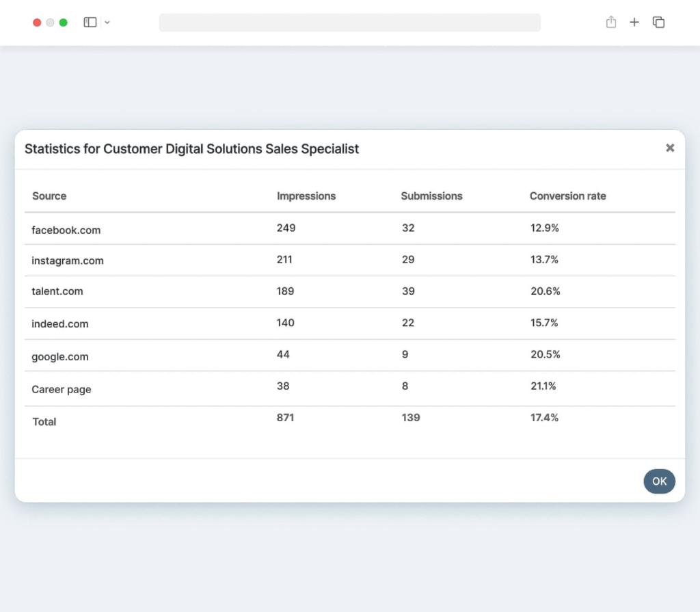Open a new tab with the plus icon

(x=634, y=22)
